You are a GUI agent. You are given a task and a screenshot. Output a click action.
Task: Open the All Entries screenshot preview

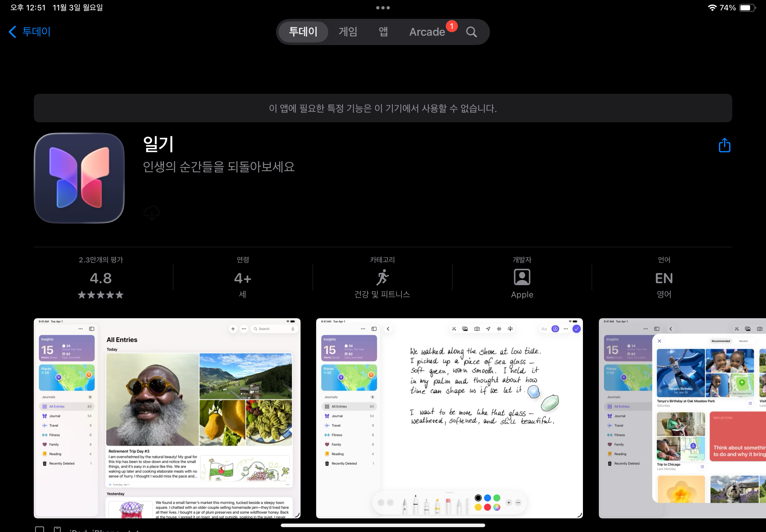[x=167, y=418]
